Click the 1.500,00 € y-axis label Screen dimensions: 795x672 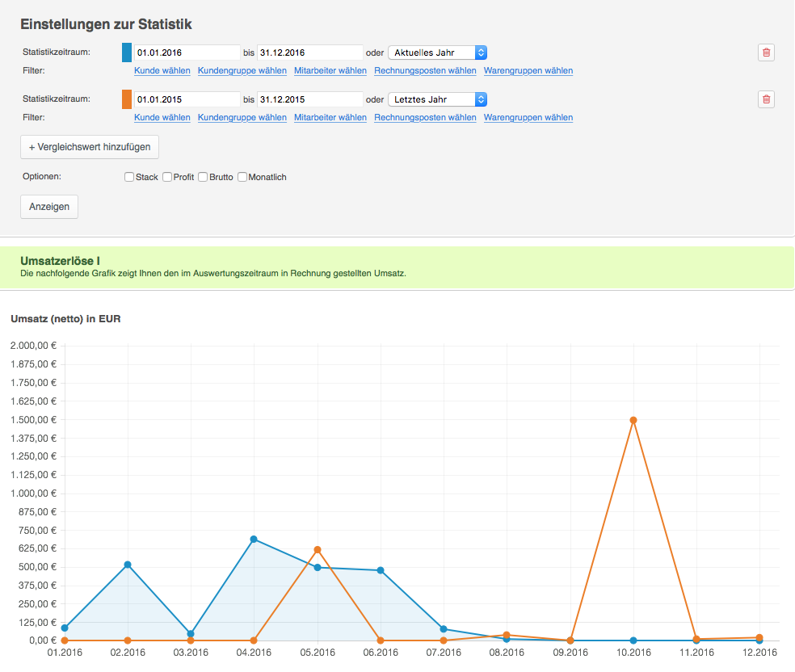click(33, 420)
